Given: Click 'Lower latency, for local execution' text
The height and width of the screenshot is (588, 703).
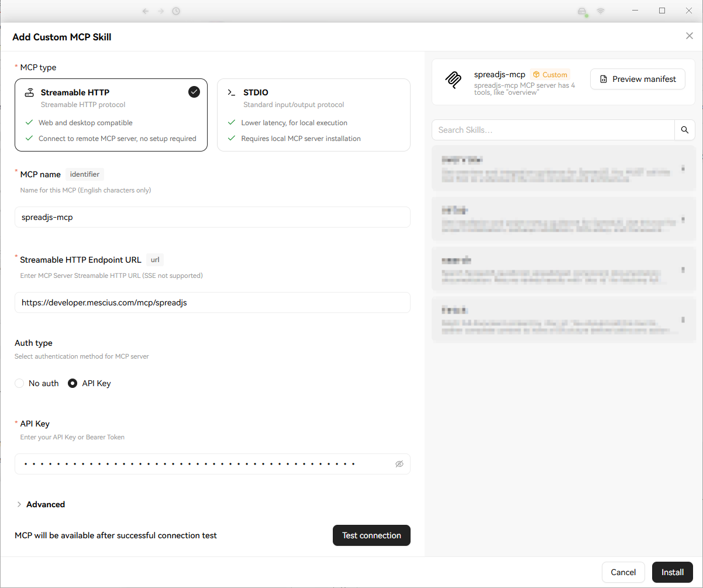Looking at the screenshot, I should [x=294, y=123].
